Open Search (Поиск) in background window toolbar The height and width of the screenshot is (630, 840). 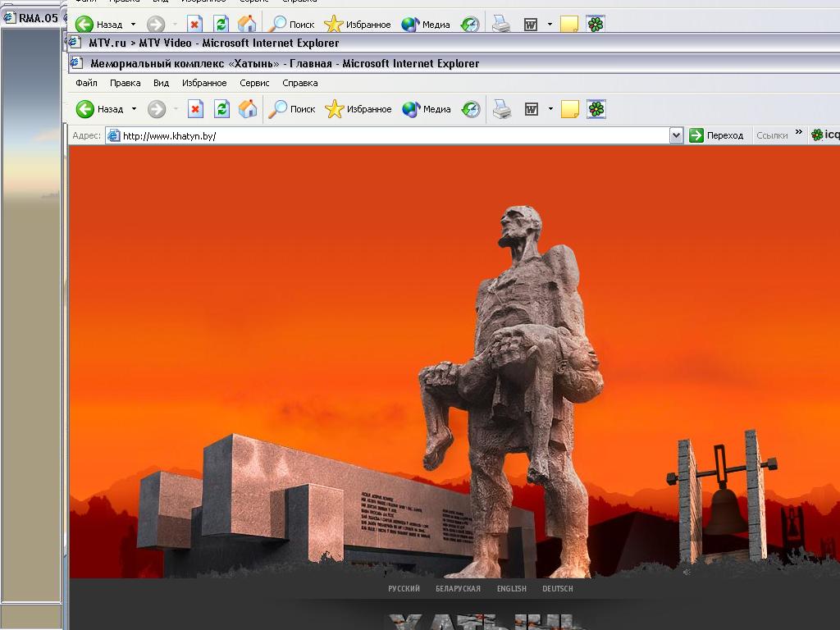[291, 24]
